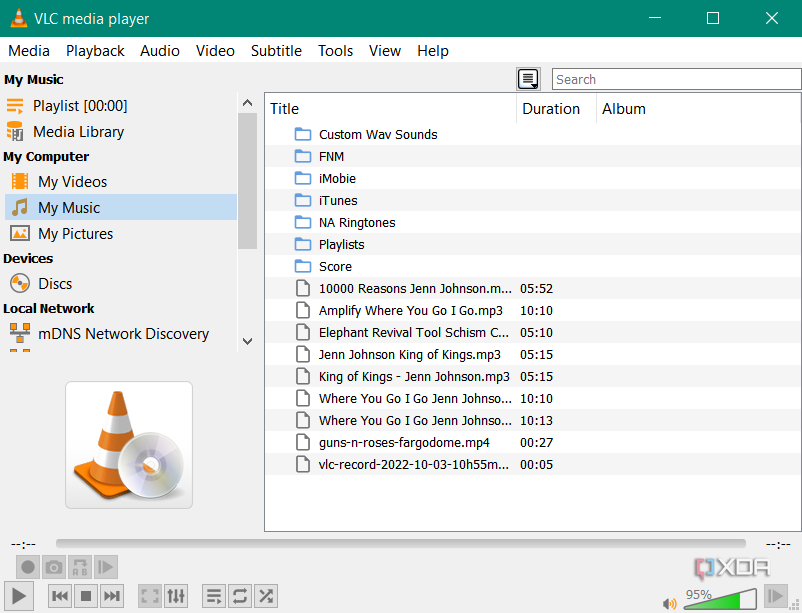The image size is (802, 613).
Task: Click the playback seek bar
Action: pyautogui.click(x=400, y=543)
